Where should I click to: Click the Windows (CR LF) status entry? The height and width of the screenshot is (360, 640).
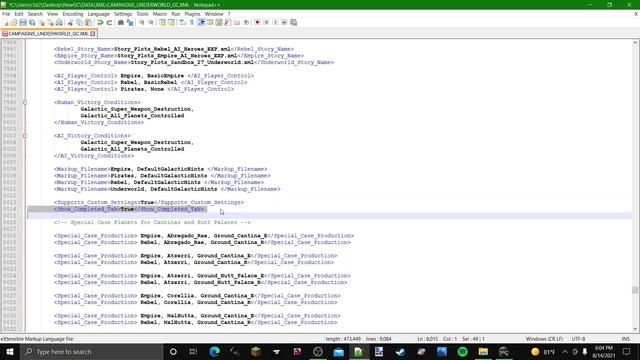click(544, 339)
